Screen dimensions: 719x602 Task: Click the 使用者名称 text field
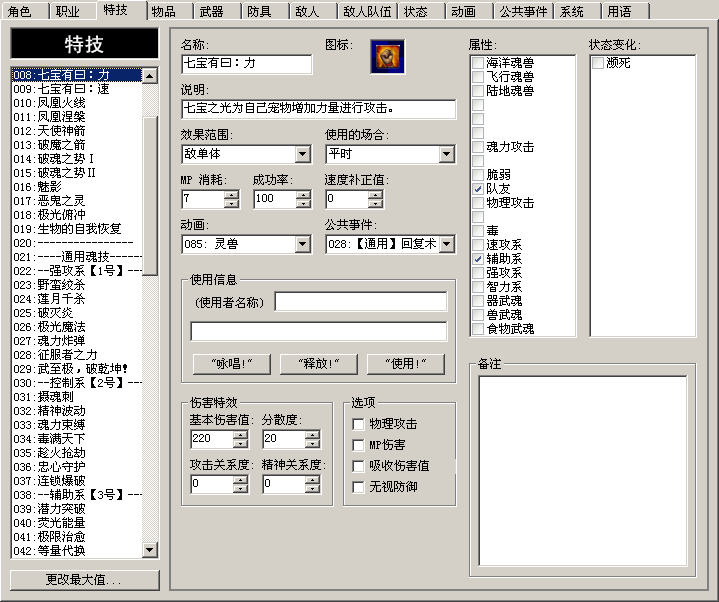pos(361,302)
